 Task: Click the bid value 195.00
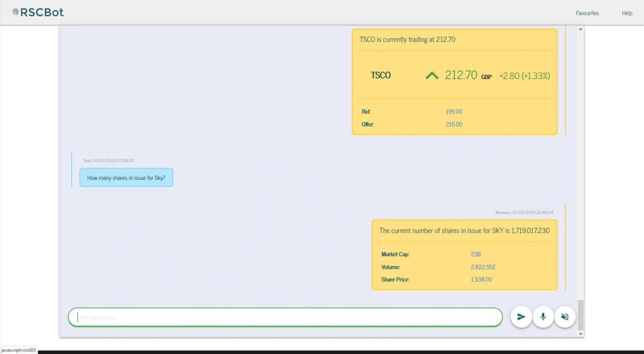tap(454, 112)
